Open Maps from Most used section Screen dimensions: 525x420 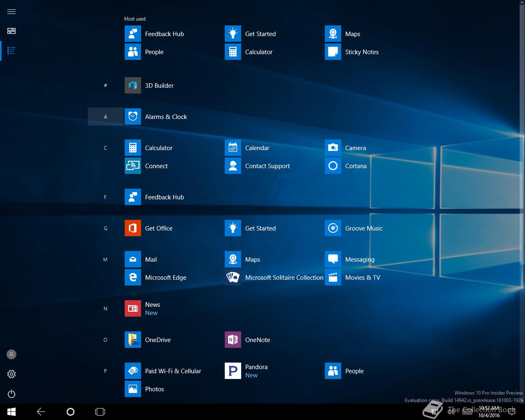pyautogui.click(x=374, y=34)
